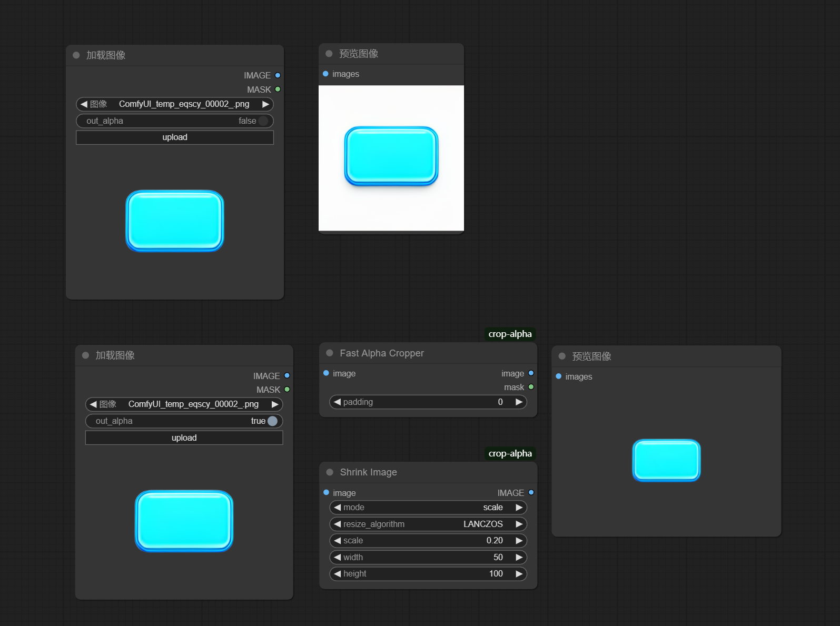Click image output socket on Fast Alpha Cropper

(x=531, y=373)
